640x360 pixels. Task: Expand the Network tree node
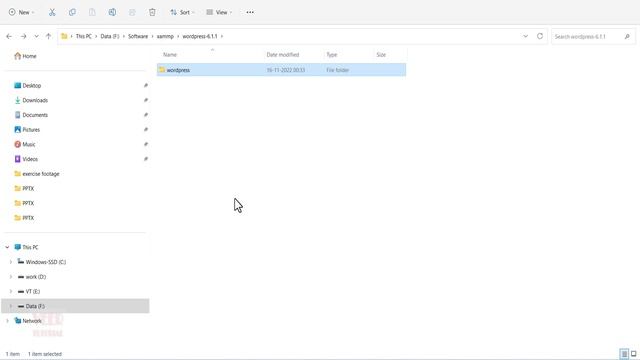7,320
